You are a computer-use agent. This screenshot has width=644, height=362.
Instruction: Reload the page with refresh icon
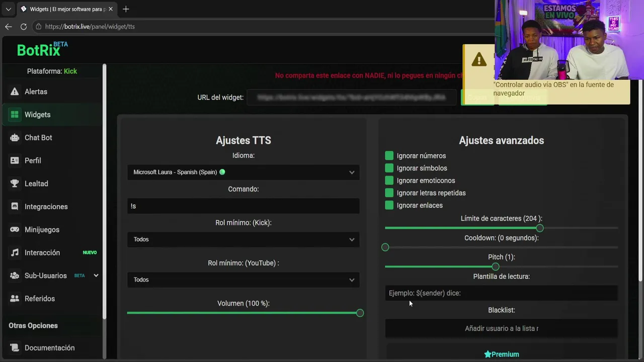tap(24, 27)
